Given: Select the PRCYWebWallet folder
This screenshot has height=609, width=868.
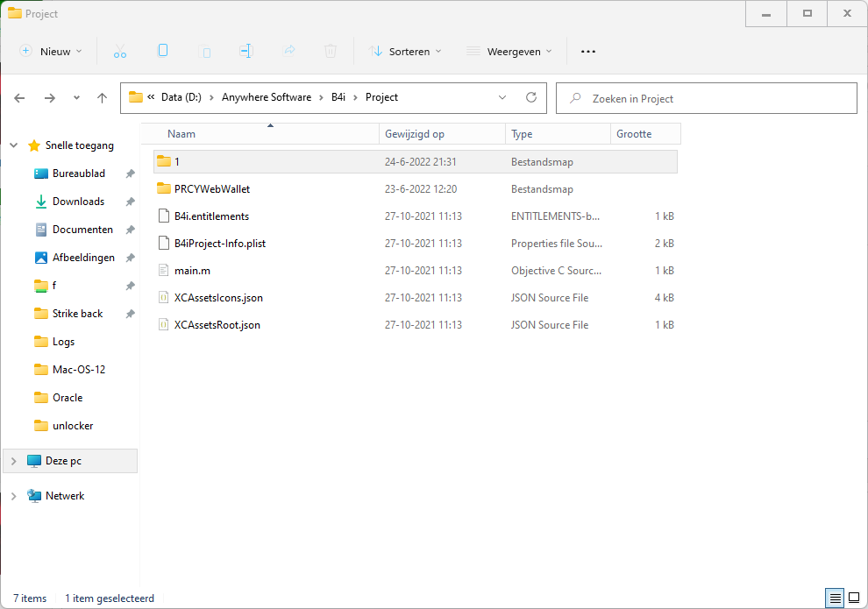Looking at the screenshot, I should click(211, 189).
